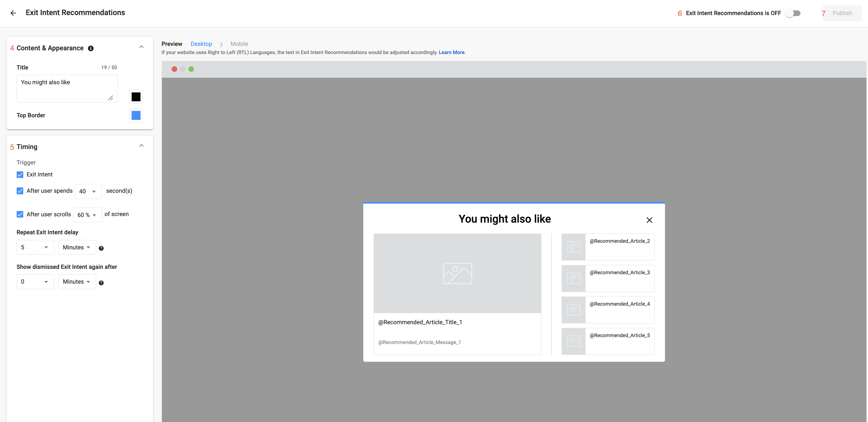Click help icon beside Repeat Exit Intent delay

101,248
